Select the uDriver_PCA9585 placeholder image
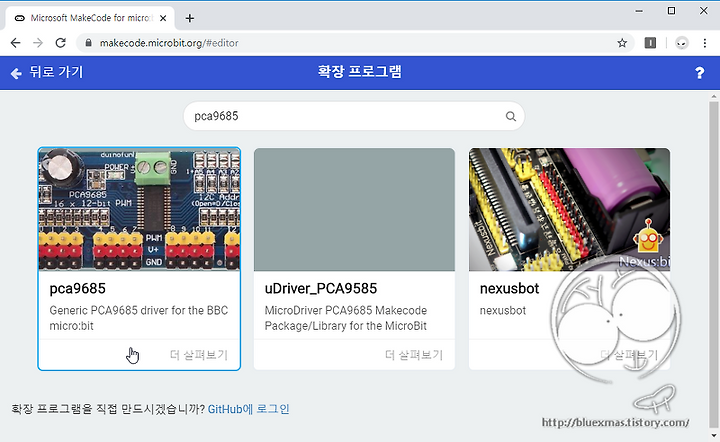The width and height of the screenshot is (720, 442). (x=354, y=209)
